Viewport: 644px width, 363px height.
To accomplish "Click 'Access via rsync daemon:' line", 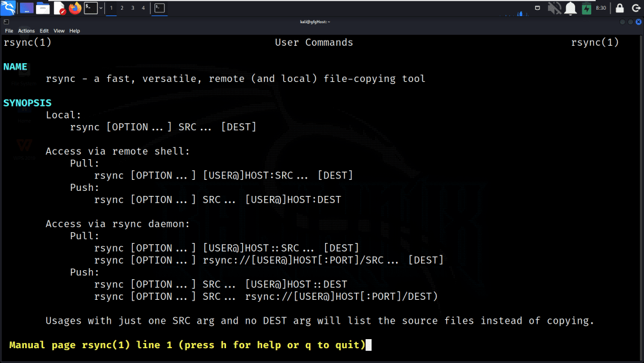I will pyautogui.click(x=118, y=224).
